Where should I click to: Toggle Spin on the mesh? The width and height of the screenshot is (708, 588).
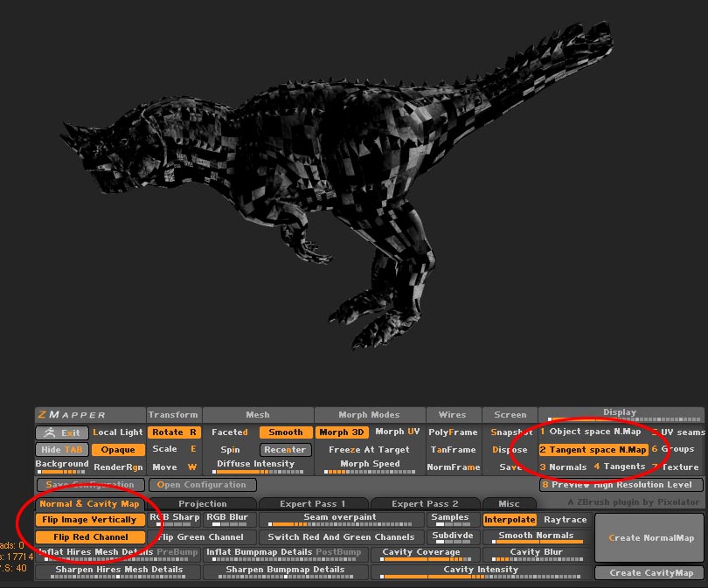tap(230, 449)
